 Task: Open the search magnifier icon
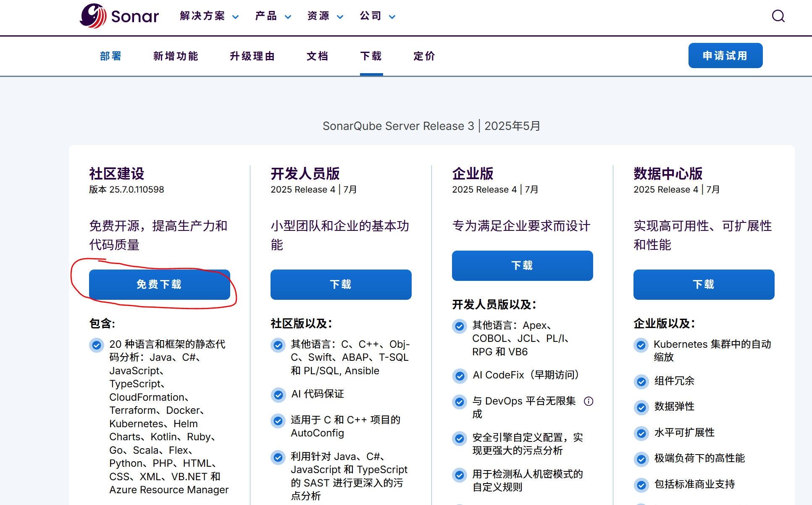778,16
